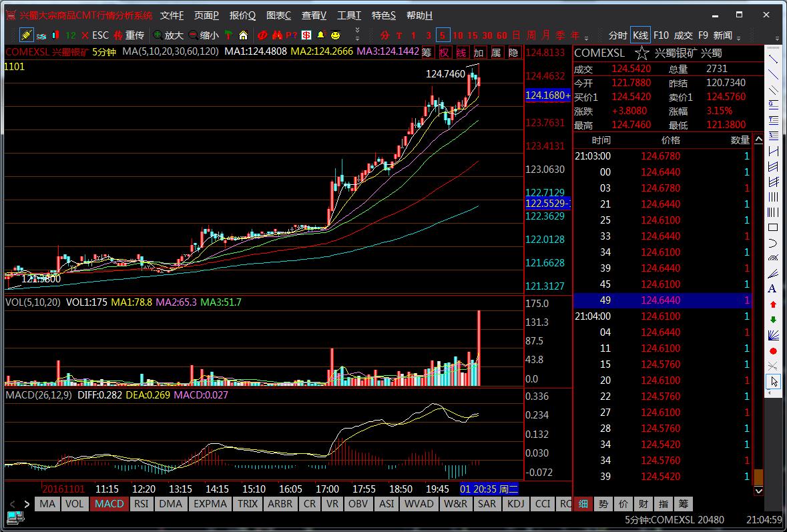Switch to the KDJ indicator tab

(515, 504)
